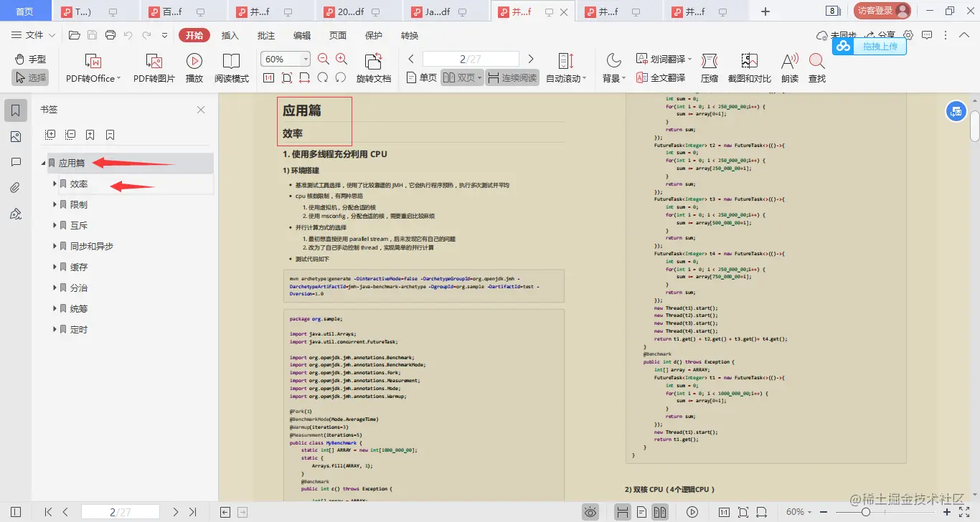
Task: Start slideshow with ribbon 播放 button
Action: pyautogui.click(x=194, y=69)
